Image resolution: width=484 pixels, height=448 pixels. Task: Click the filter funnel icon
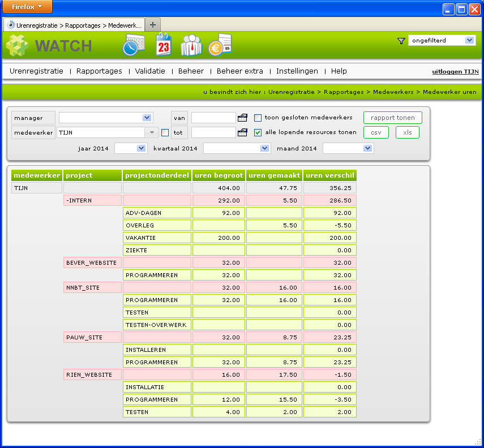click(x=401, y=41)
